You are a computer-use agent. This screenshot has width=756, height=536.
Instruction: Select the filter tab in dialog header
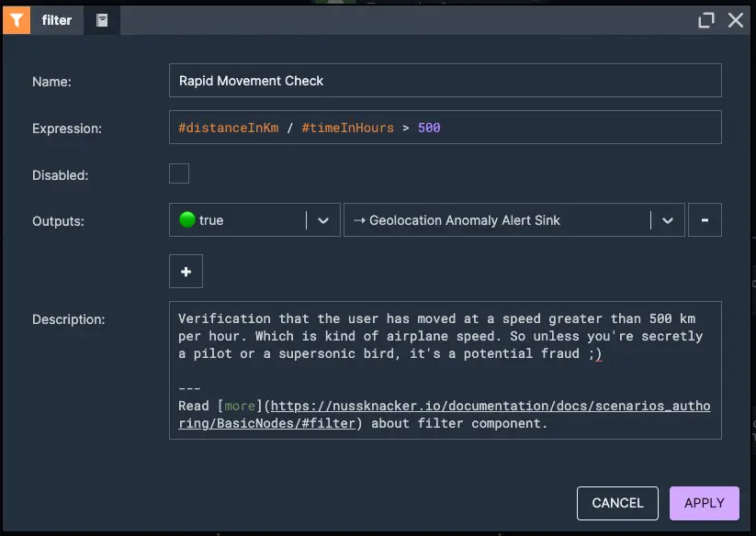[57, 20]
